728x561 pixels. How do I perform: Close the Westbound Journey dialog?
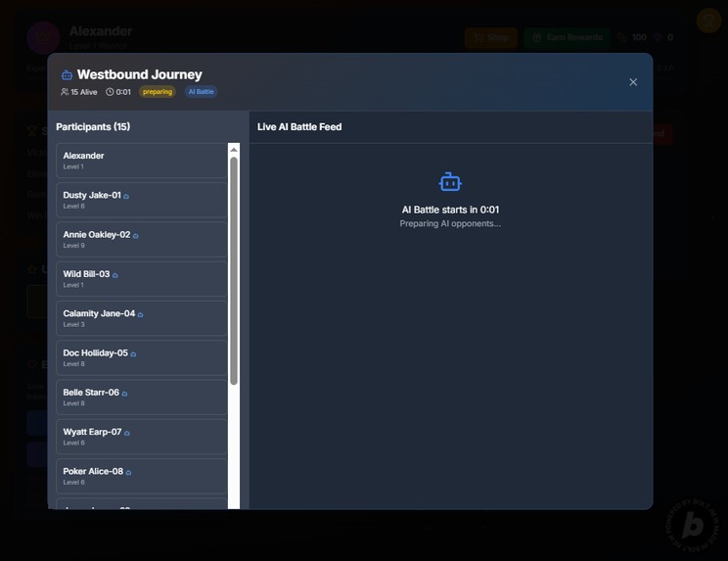click(x=633, y=82)
